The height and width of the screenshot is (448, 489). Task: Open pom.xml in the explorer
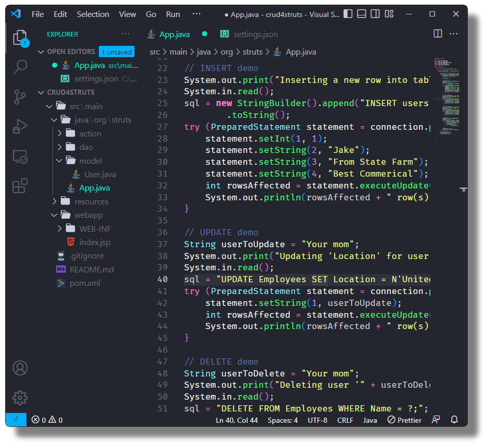pyautogui.click(x=85, y=283)
